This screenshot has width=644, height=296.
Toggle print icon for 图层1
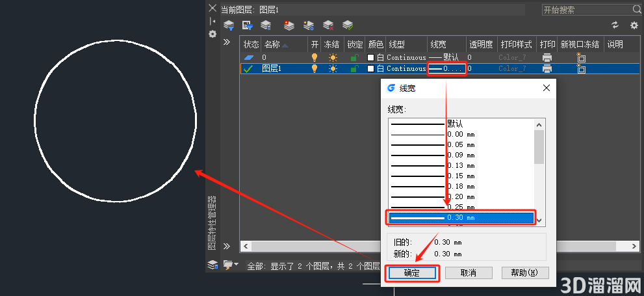point(547,69)
